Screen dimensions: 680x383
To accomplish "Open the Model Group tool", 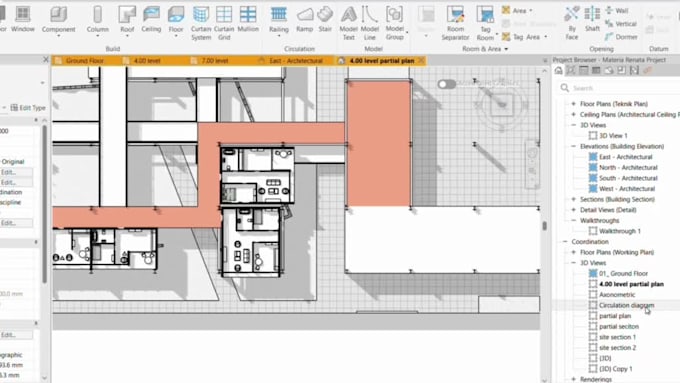I will 395,23.
